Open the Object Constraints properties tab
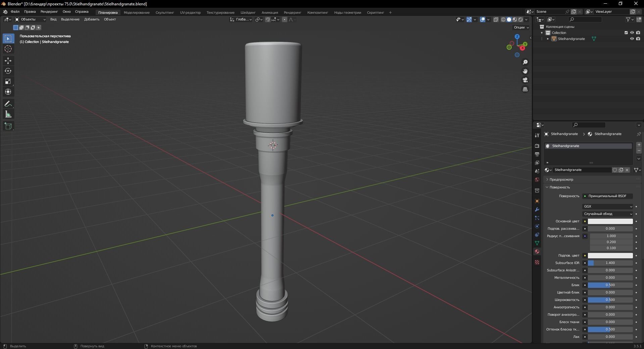 (537, 234)
